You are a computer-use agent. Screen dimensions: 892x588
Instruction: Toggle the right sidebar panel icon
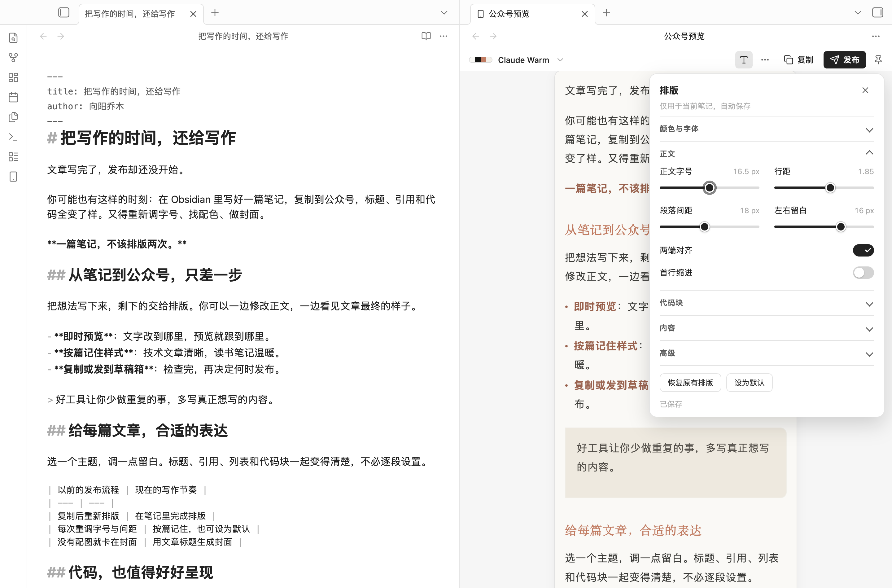point(878,13)
